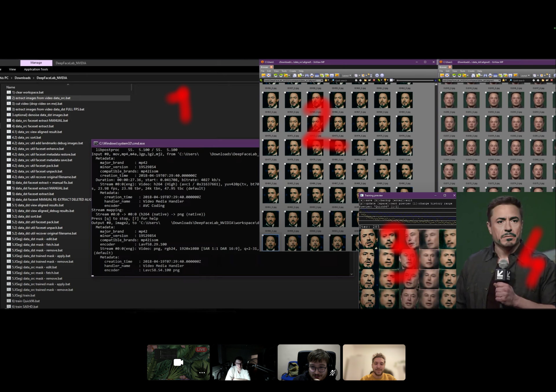
Task: Open the filter funnel dropdown in data_src XnView
Action: tap(386, 80)
